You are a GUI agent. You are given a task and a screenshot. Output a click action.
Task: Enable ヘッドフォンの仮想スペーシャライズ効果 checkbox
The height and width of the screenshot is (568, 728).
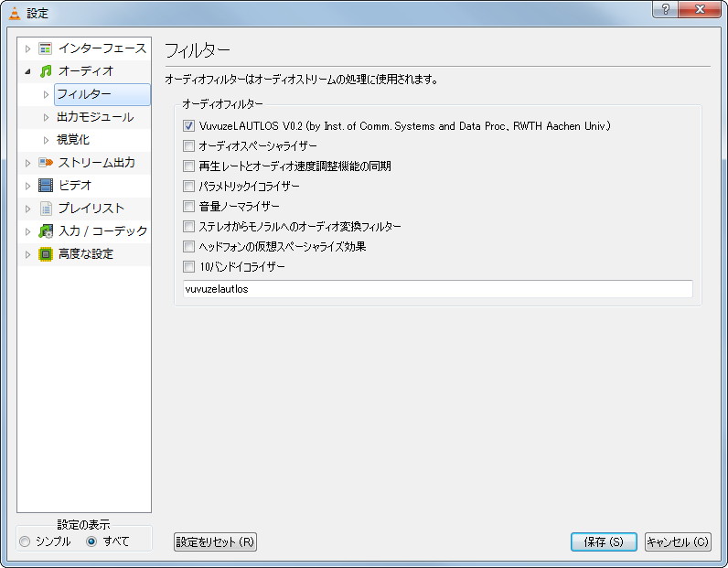coord(188,246)
